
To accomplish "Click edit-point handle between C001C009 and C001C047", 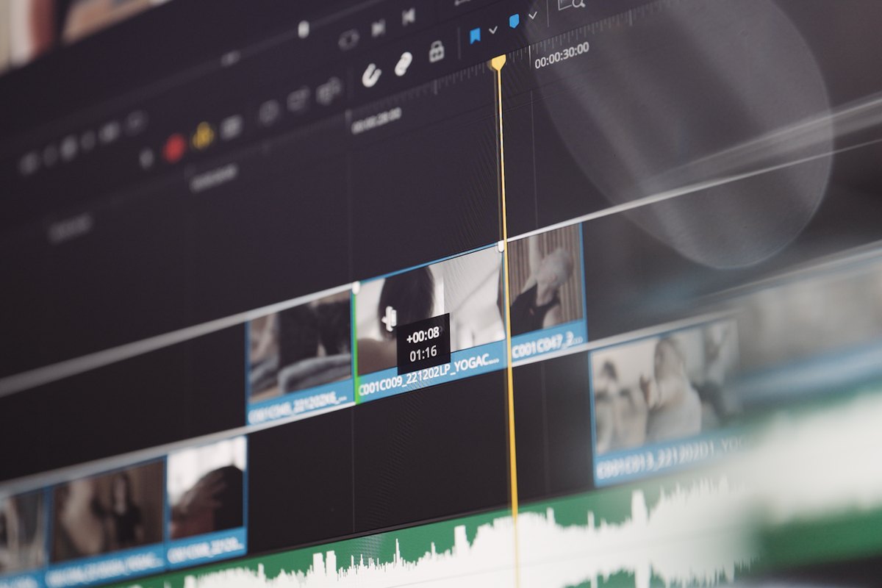I will pos(501,247).
